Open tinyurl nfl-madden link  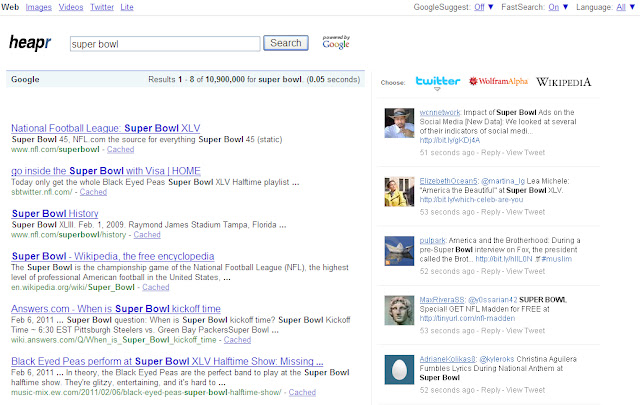(x=467, y=318)
